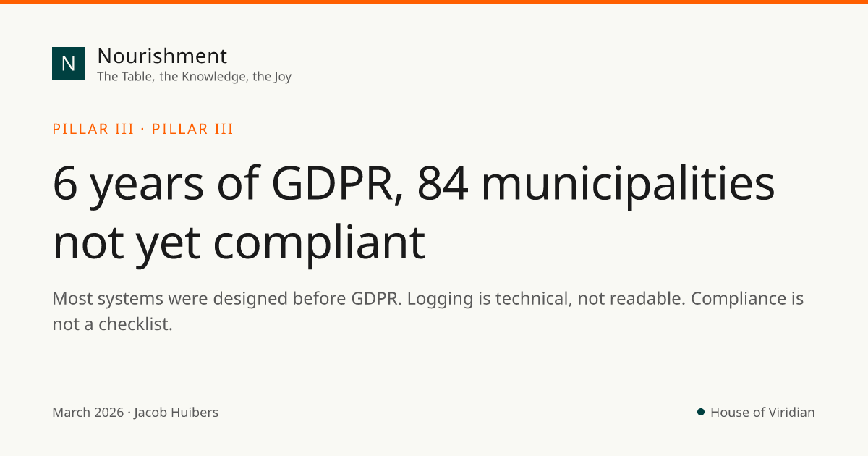Image resolution: width=868 pixels, height=456 pixels.
Task: Click the word 'Knowledge' in the tagline
Action: click(x=215, y=76)
